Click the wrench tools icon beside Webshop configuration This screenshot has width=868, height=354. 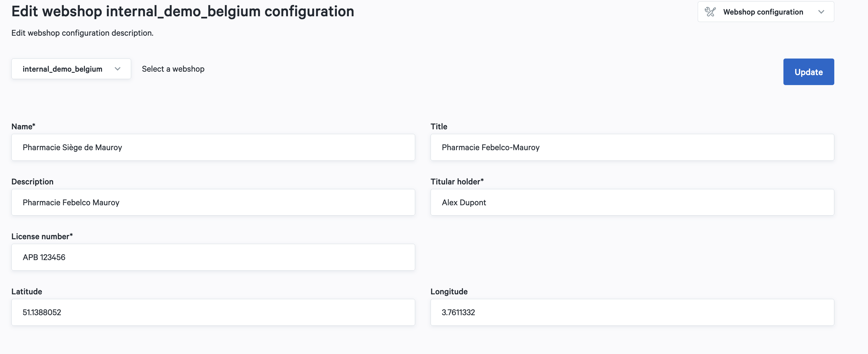tap(710, 12)
